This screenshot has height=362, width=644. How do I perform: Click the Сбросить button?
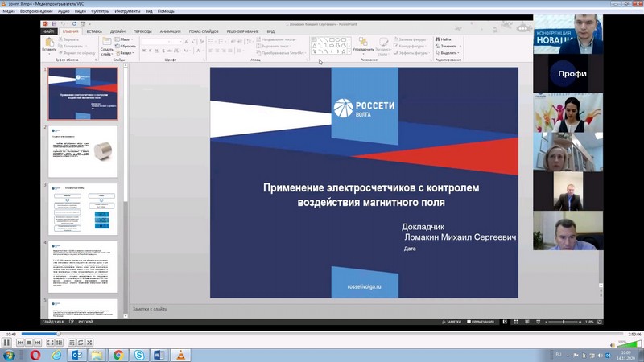coord(126,46)
